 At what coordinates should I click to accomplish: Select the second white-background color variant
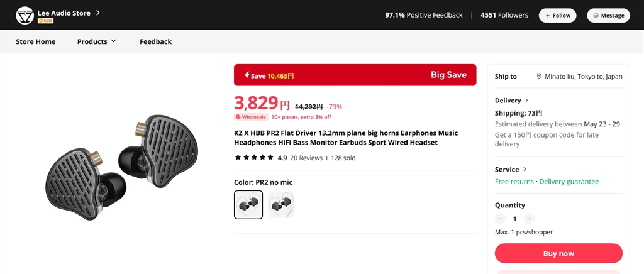coord(280,204)
